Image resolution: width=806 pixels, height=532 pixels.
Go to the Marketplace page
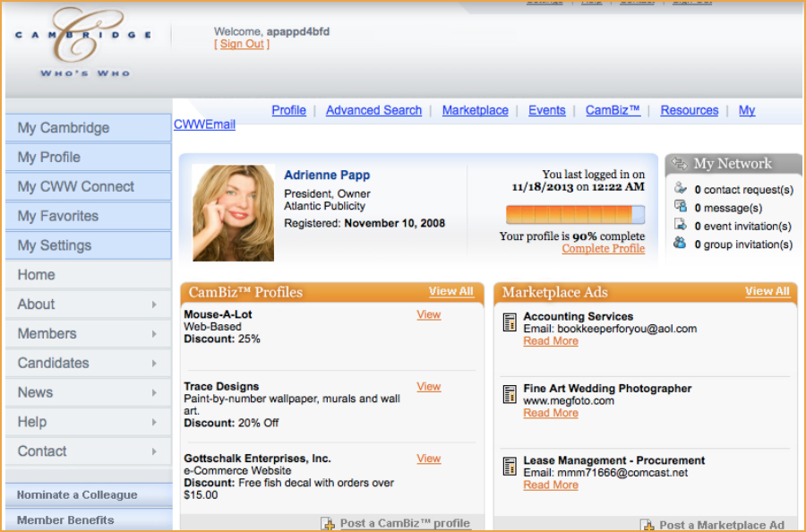476,110
